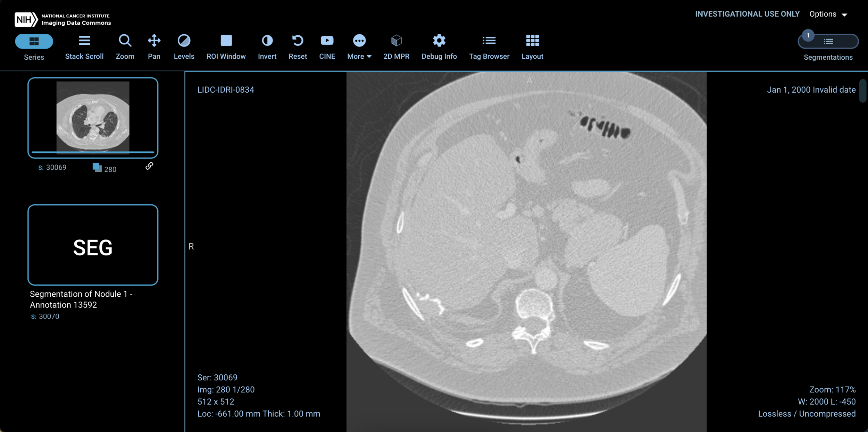The width and height of the screenshot is (868, 432).
Task: Click the link icon under the series thumbnail
Action: click(149, 166)
